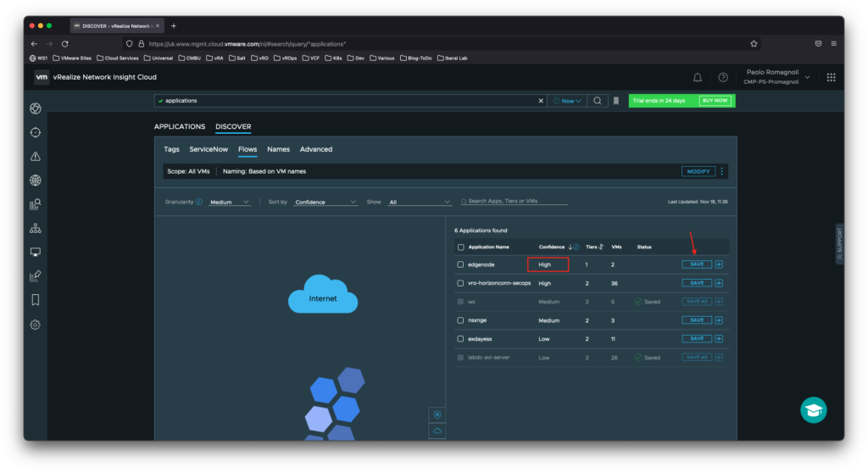Click the Granularity info icon
This screenshot has width=868, height=472.
pyautogui.click(x=198, y=202)
